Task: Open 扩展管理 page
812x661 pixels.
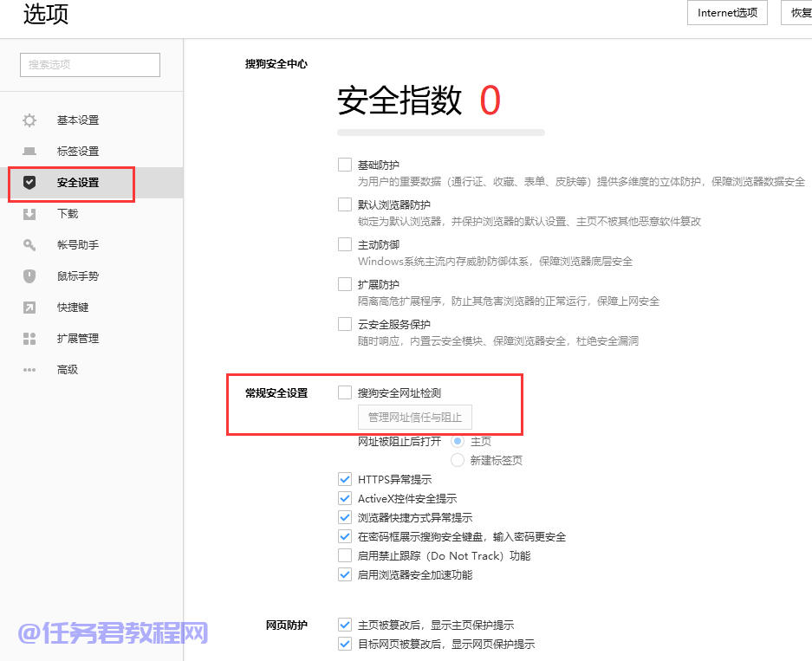Action: (78, 339)
